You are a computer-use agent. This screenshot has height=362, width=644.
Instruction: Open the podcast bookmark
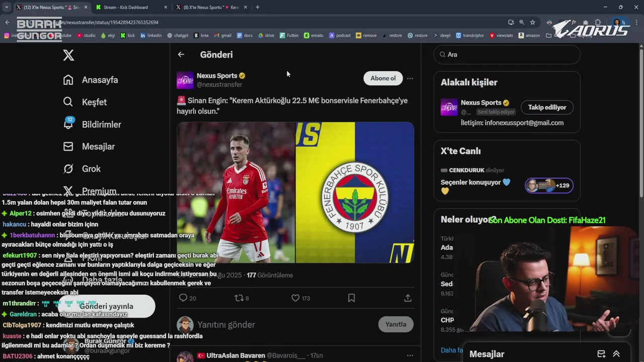(x=340, y=36)
